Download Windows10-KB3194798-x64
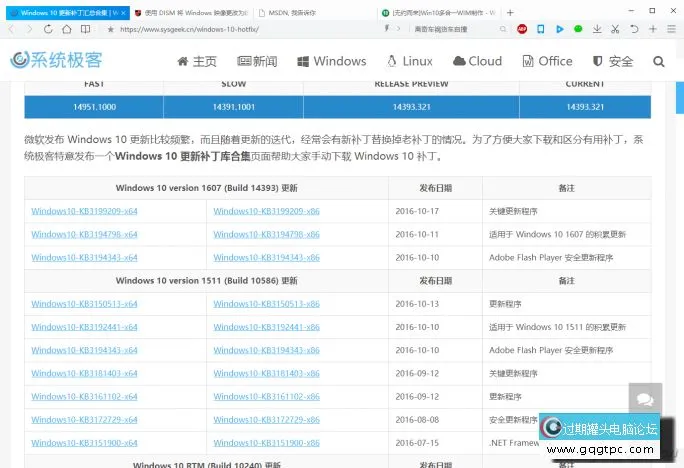The image size is (684, 468). pos(84,234)
